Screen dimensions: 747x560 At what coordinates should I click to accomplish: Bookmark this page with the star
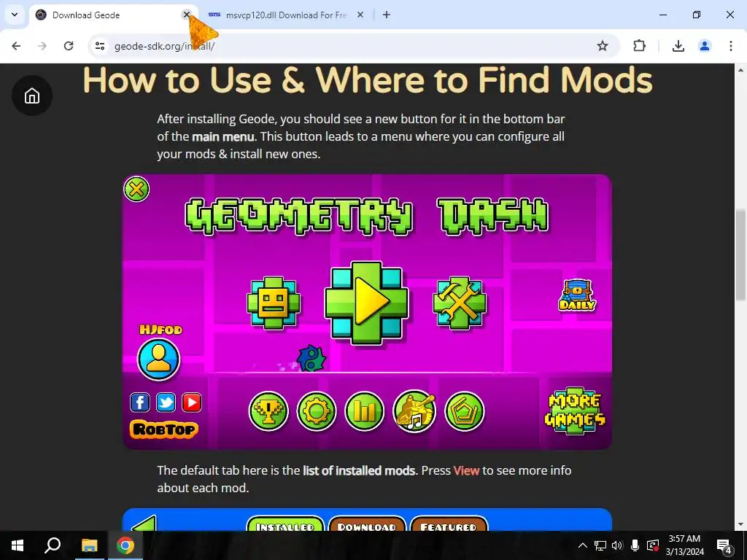click(602, 46)
